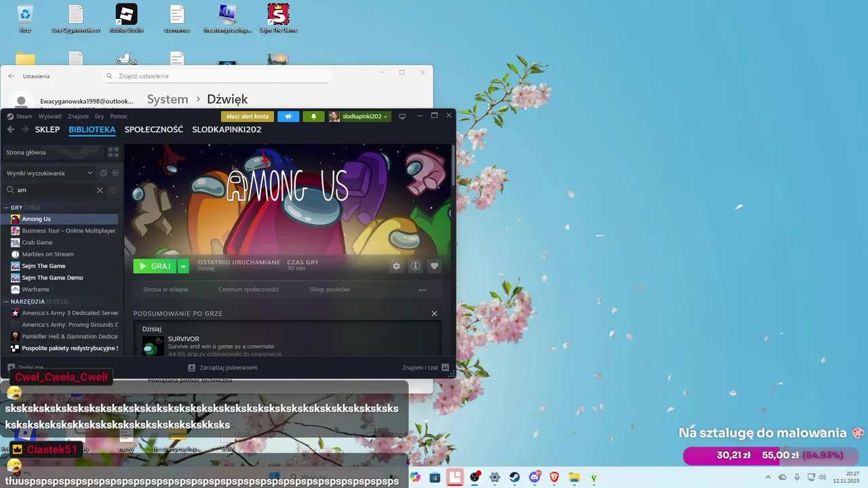The height and width of the screenshot is (488, 868).
Task: Show hidden system tray icons
Action: (x=768, y=477)
